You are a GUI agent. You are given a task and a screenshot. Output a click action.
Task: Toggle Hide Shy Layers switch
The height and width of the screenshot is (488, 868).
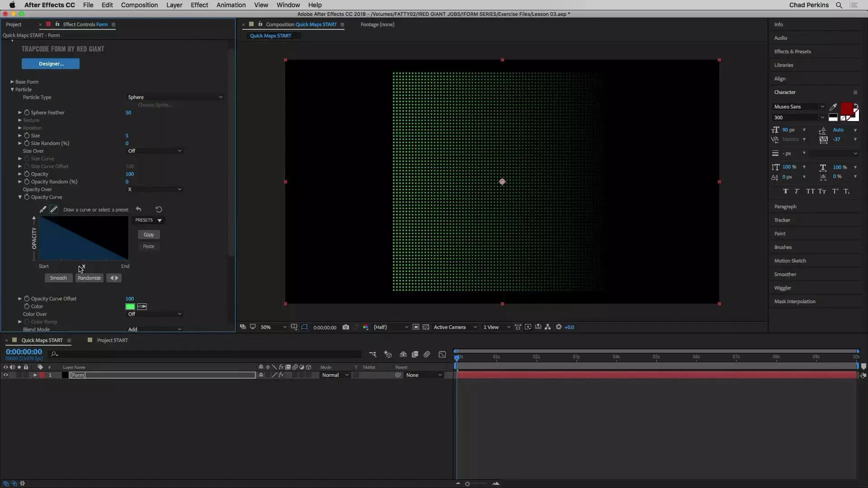[403, 354]
